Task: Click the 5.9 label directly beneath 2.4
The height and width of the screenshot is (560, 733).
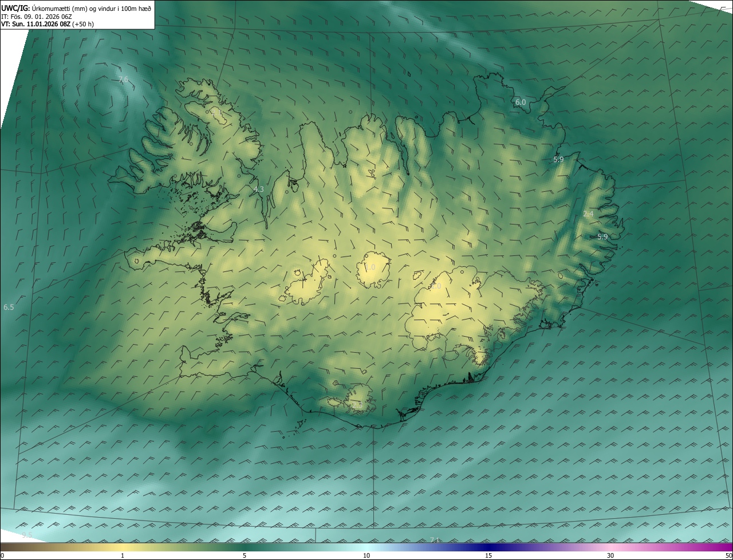Action: 602,236
